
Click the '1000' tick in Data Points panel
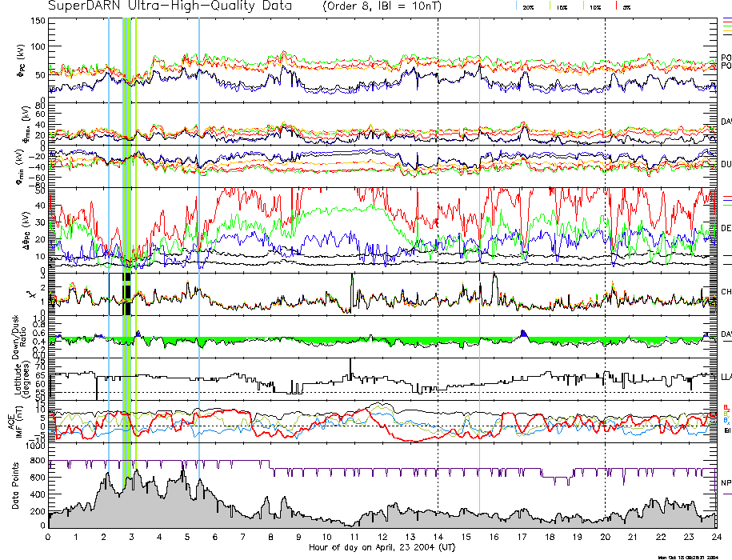pos(36,446)
